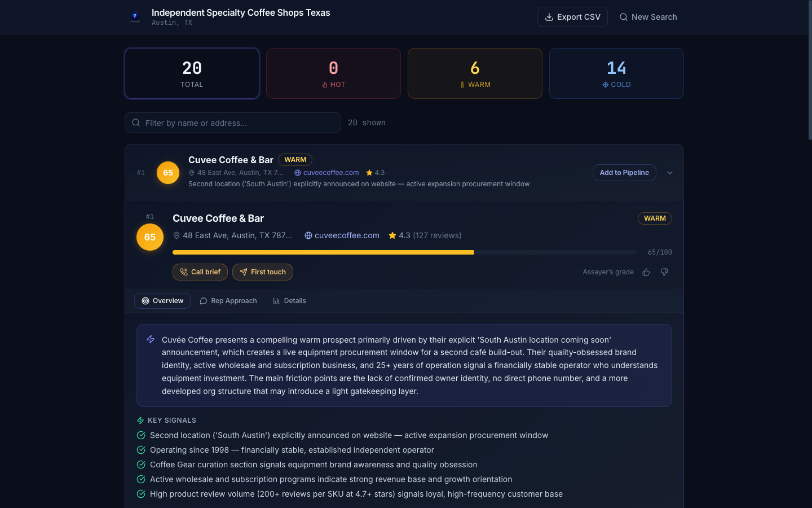Click the globe icon next to cuveecoffee.com
Image resolution: width=812 pixels, height=508 pixels.
coord(308,235)
